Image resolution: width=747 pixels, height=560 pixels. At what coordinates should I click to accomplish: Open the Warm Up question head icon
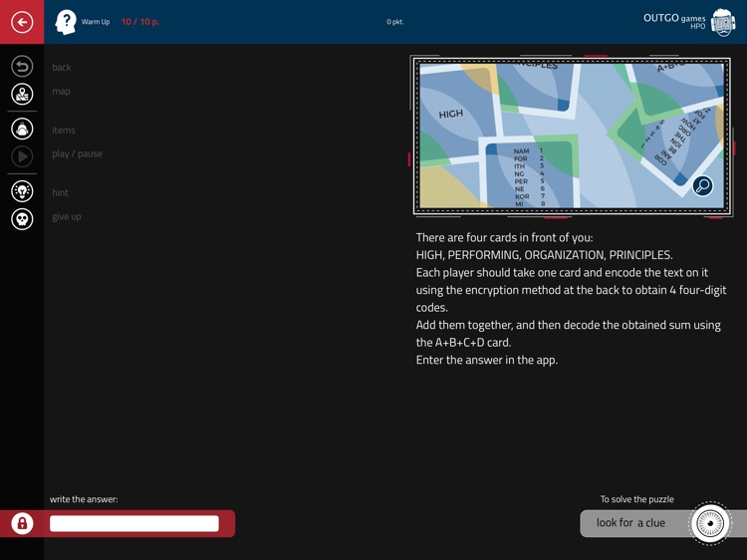point(66,22)
